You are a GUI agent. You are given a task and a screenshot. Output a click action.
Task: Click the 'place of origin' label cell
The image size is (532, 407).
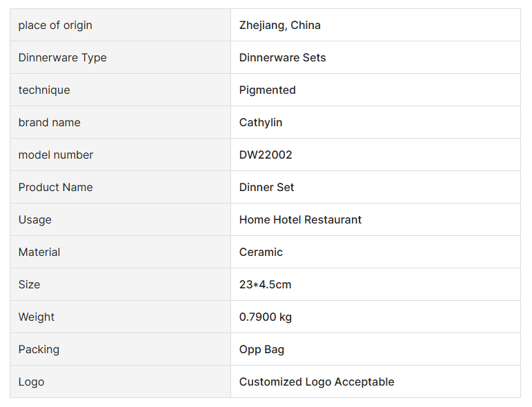coord(55,26)
